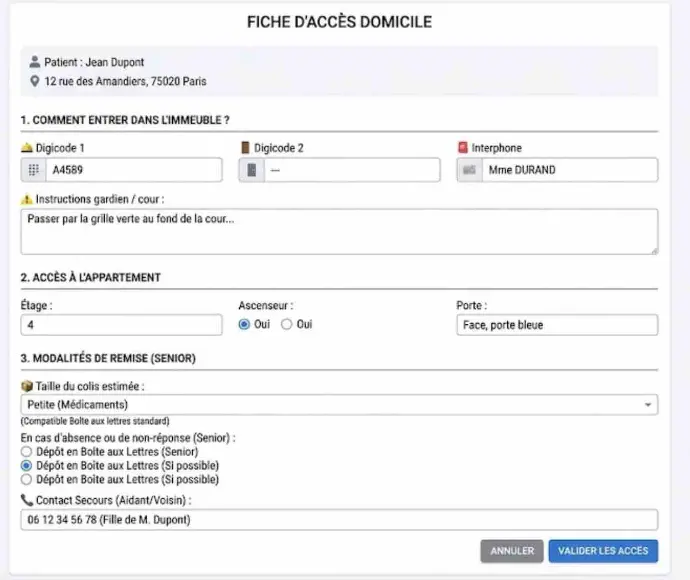Click into the Instructions gardien text area
Screen dimensions: 690x580
(x=338, y=231)
